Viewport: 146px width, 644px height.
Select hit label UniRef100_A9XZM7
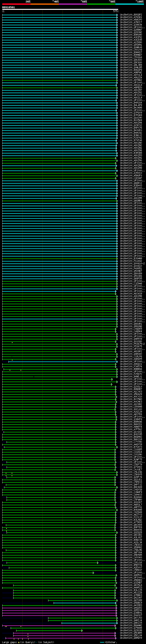pyautogui.click(x=131, y=90)
